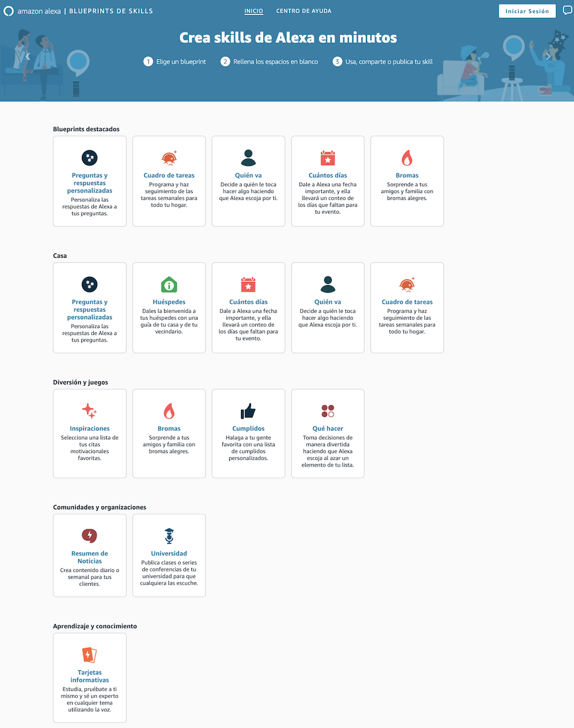
Task: Open the feedback chat bubble icon in header
Action: pos(567,11)
